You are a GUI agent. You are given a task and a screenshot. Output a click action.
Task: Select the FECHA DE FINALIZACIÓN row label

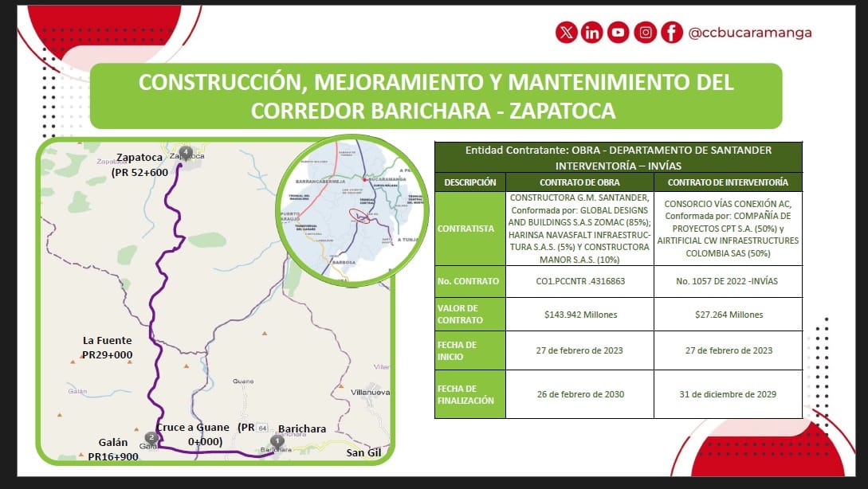coord(469,394)
